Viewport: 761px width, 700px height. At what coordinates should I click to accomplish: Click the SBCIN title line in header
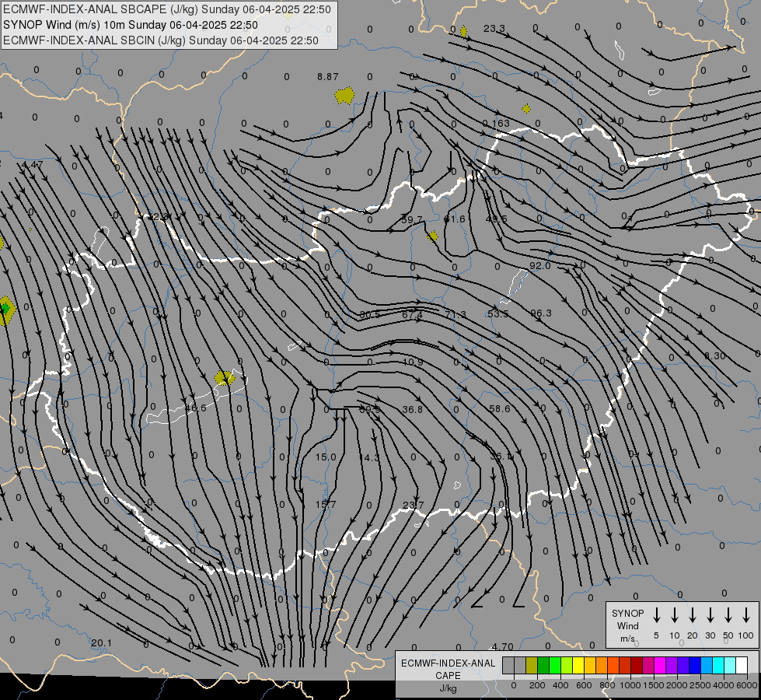[161, 40]
